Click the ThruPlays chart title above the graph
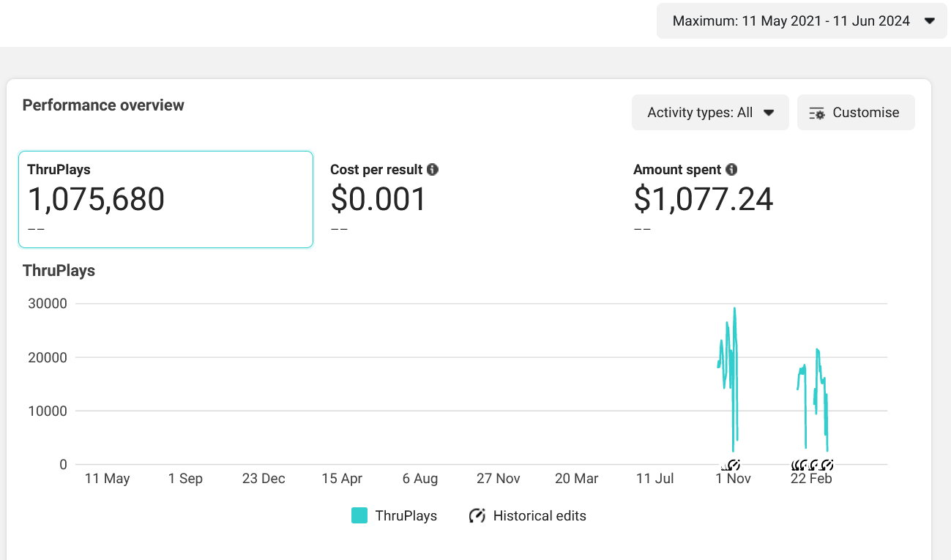Image resolution: width=951 pixels, height=560 pixels. point(59,270)
